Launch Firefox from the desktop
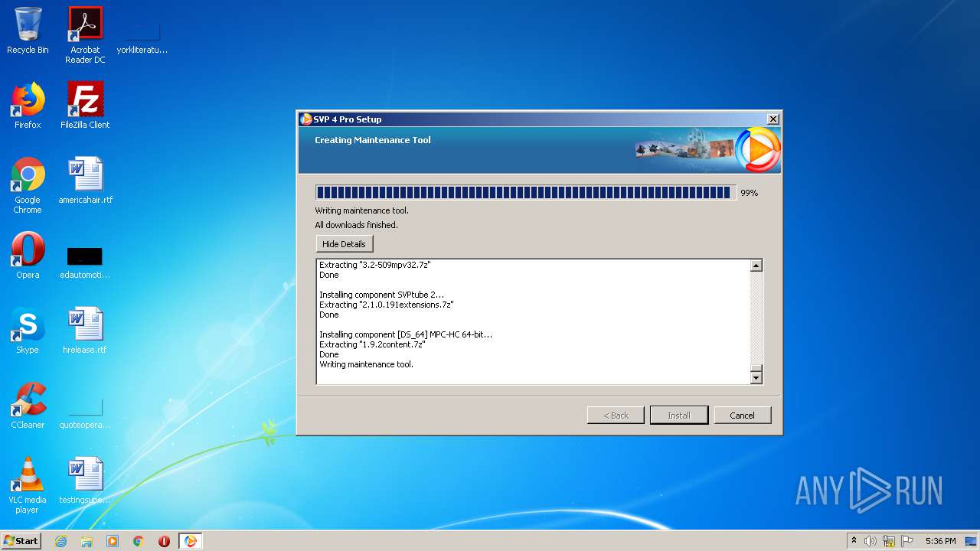 pos(28,106)
